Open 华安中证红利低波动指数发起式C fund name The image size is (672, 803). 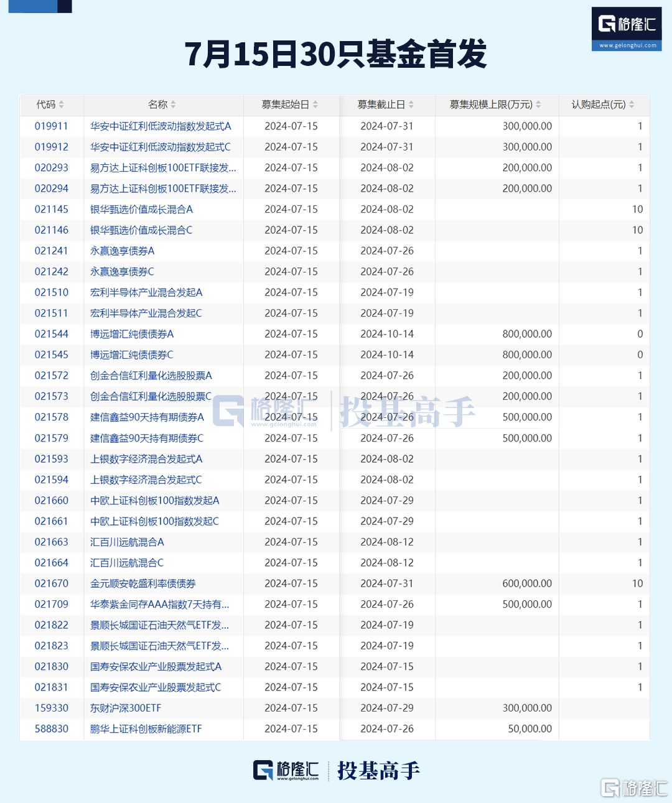click(x=161, y=147)
